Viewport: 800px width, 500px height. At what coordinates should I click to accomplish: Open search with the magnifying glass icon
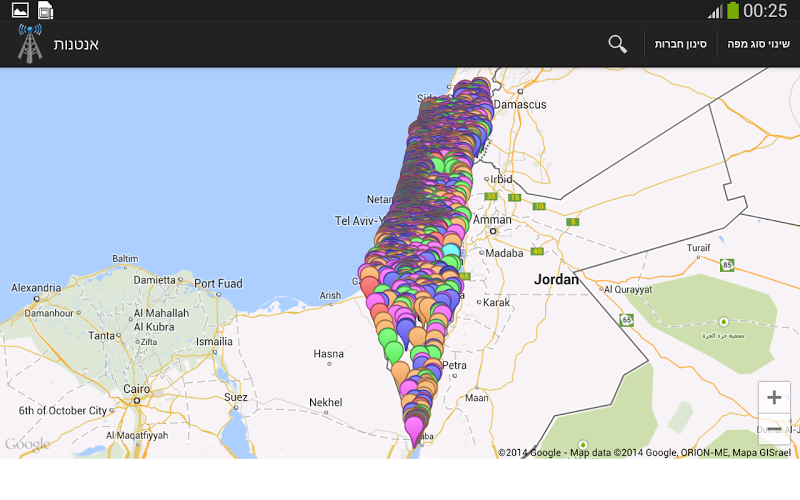618,44
